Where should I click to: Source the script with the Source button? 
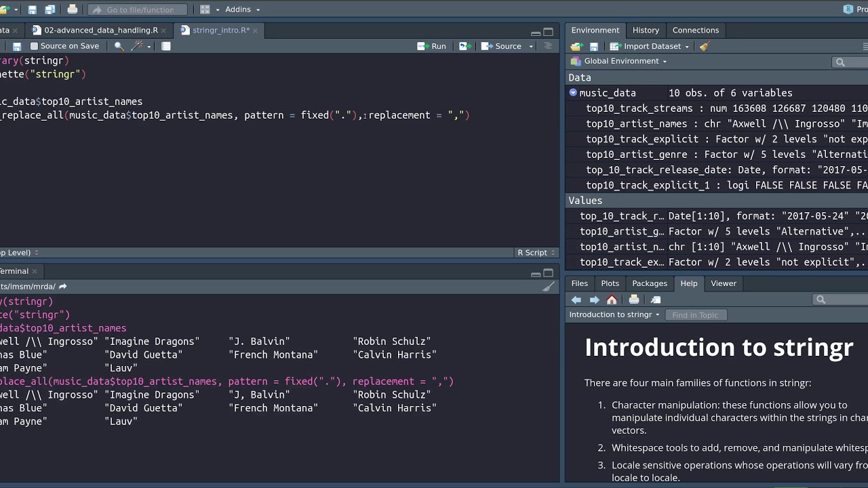click(502, 46)
